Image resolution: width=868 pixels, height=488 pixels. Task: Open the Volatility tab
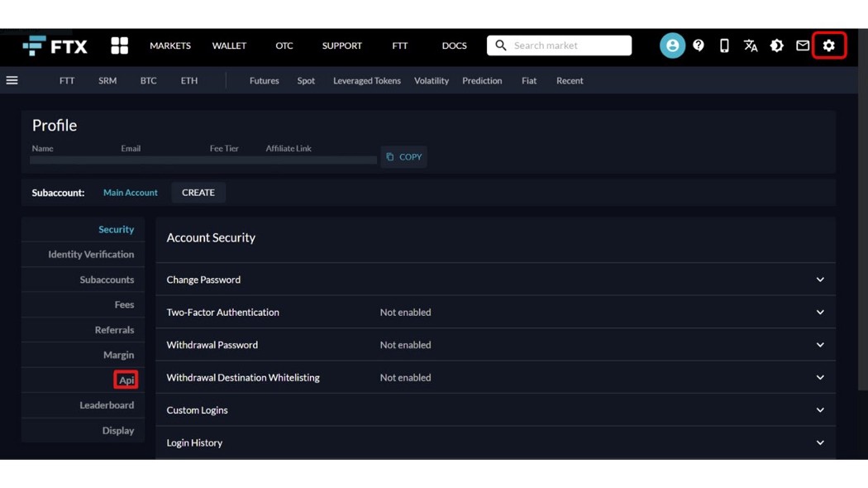[432, 81]
